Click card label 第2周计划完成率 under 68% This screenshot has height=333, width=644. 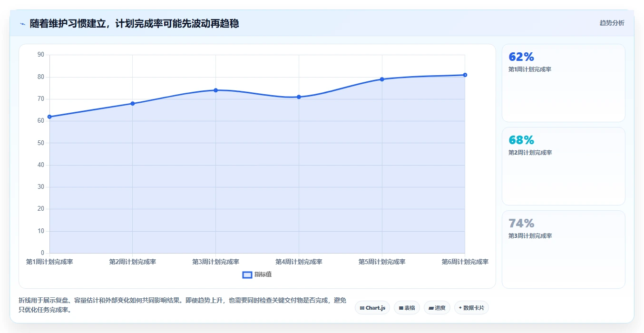point(530,153)
